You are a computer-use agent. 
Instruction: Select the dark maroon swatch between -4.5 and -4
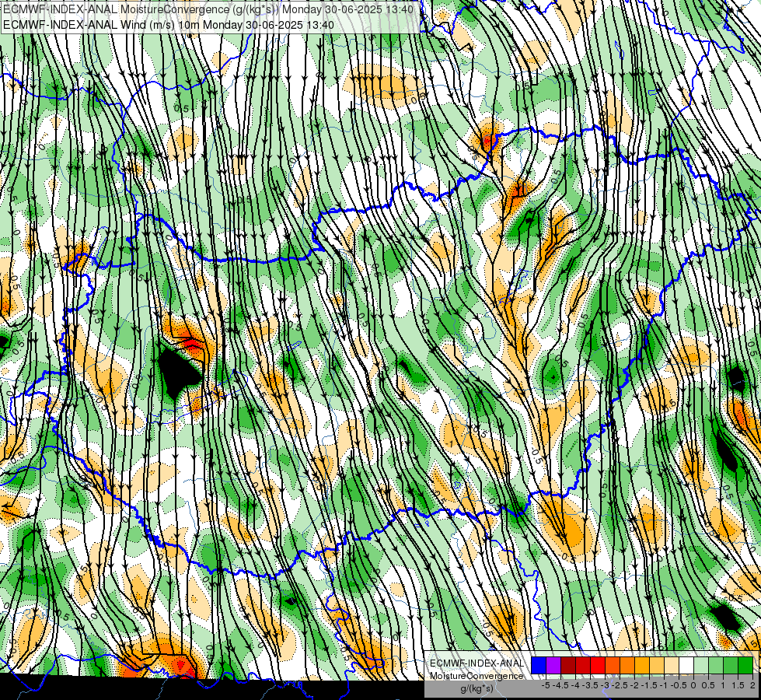coord(568,665)
